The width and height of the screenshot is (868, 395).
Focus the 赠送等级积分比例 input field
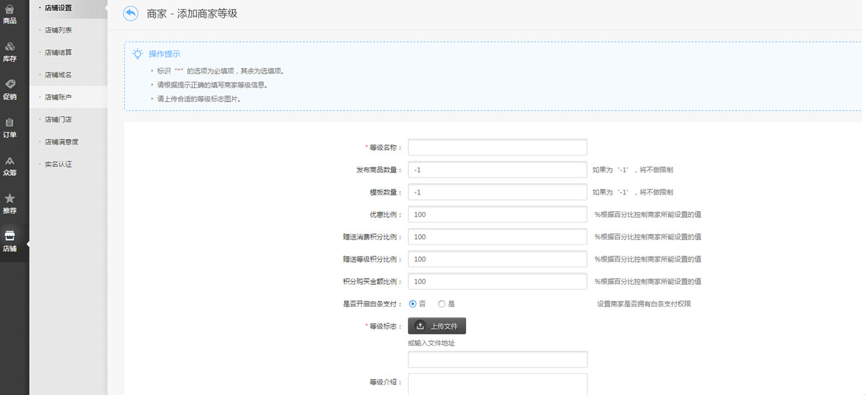[497, 259]
